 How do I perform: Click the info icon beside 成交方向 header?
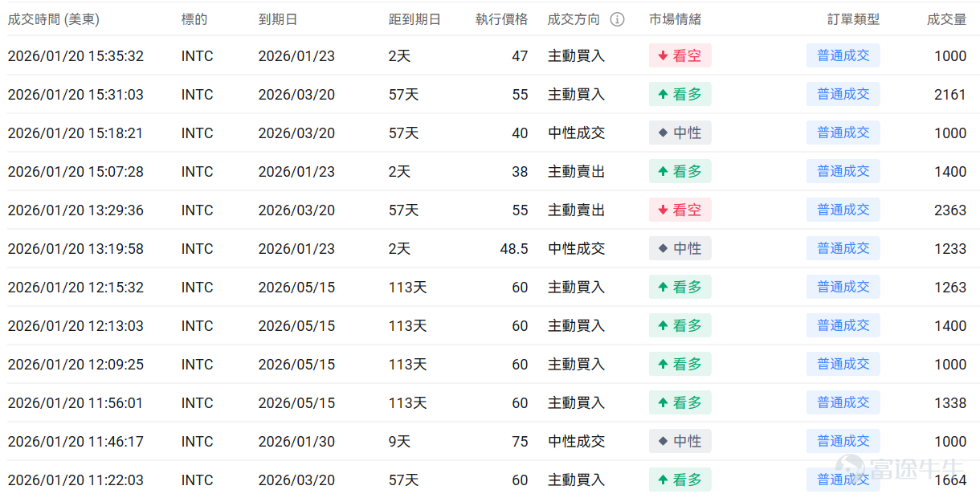click(617, 19)
